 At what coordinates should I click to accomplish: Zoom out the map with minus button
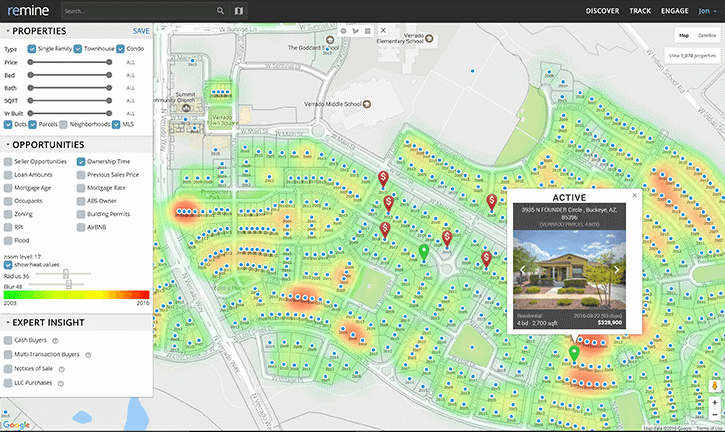[x=714, y=414]
